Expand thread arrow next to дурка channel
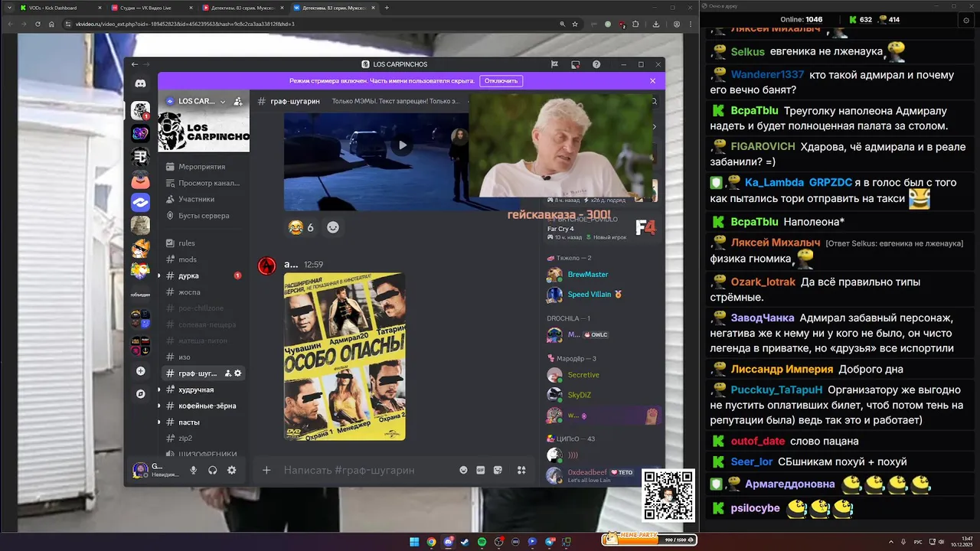 [x=159, y=275]
